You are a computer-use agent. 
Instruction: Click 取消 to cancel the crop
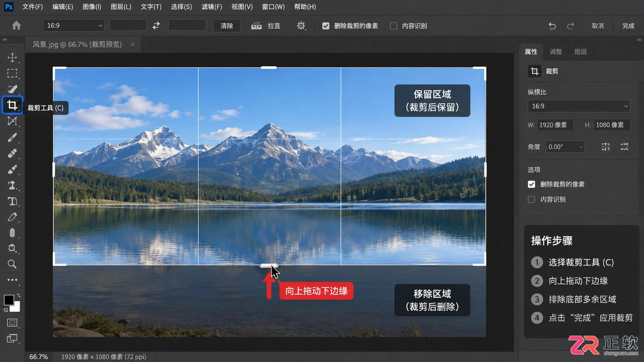point(598,26)
